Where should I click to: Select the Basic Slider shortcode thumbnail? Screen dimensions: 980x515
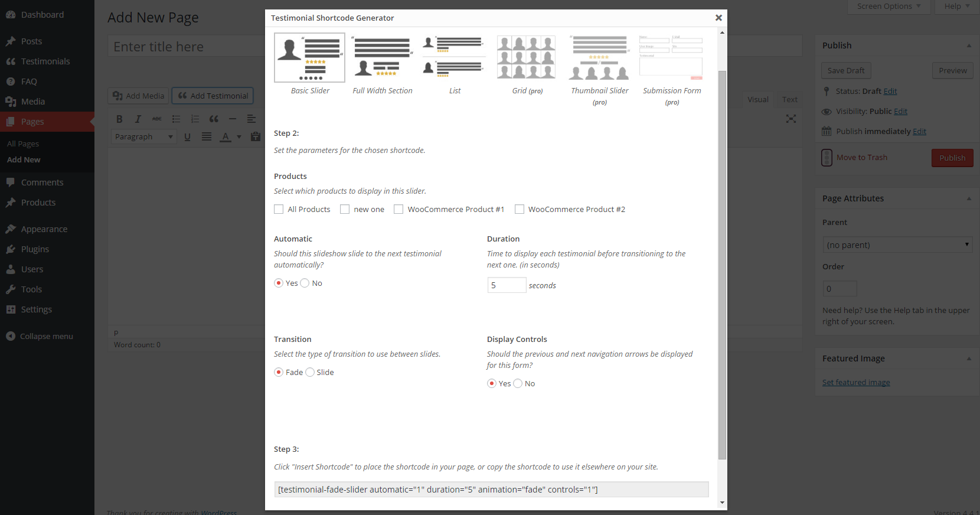tap(309, 58)
